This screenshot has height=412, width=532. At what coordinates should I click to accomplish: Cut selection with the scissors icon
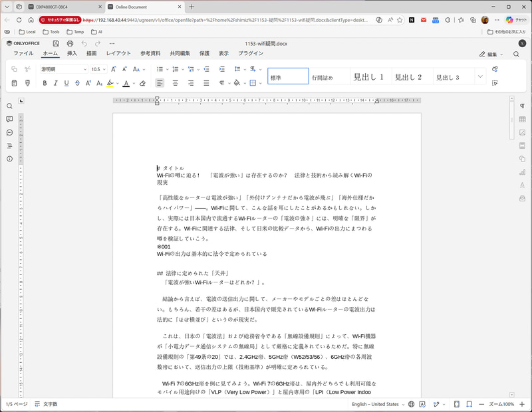(27, 69)
